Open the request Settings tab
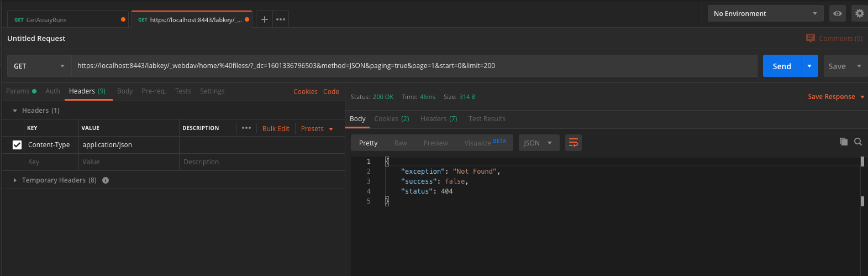This screenshot has height=276, width=868. coord(212,91)
